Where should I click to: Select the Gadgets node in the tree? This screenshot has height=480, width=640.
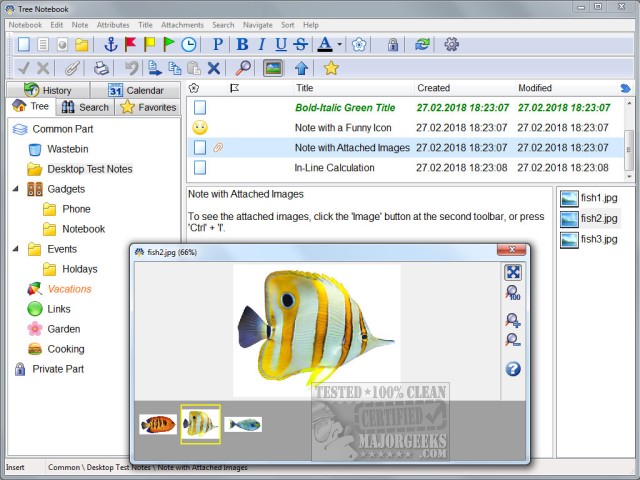click(x=67, y=189)
